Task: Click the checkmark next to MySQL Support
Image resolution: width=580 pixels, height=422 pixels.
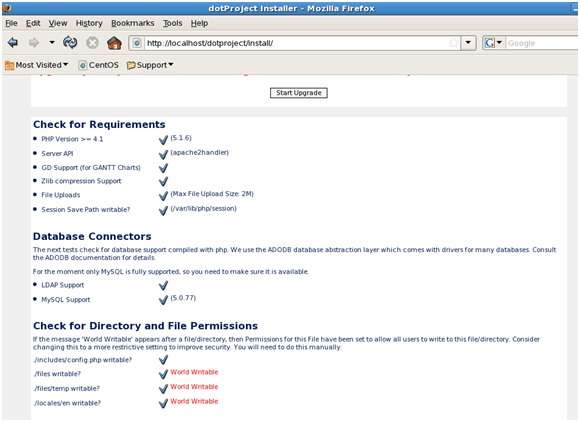Action: (x=163, y=300)
